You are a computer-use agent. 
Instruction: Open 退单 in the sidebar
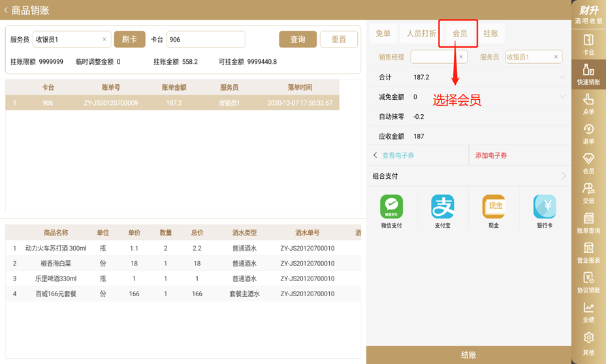point(588,134)
